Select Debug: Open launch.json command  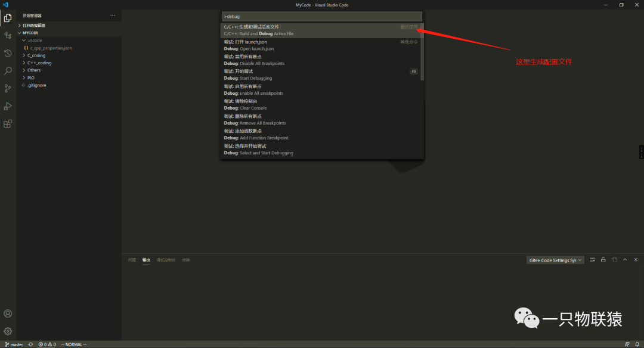tap(320, 45)
